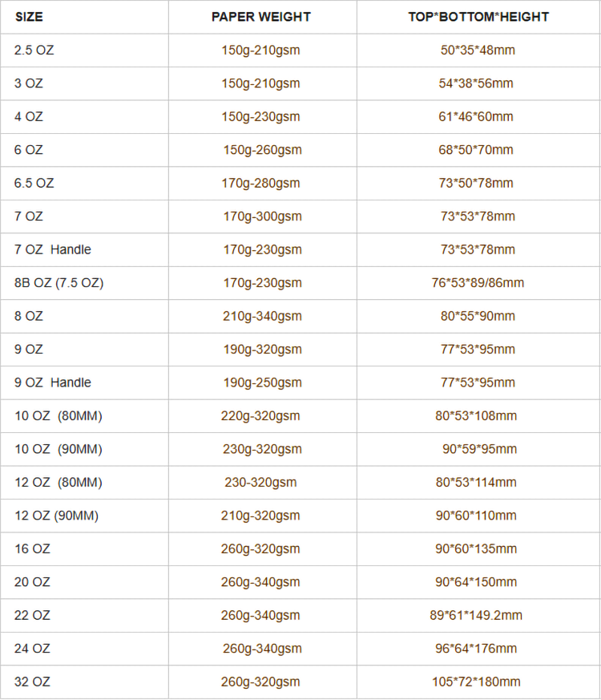The image size is (601, 700).
Task: Select the 6.5 OZ size cell
Action: tap(34, 183)
